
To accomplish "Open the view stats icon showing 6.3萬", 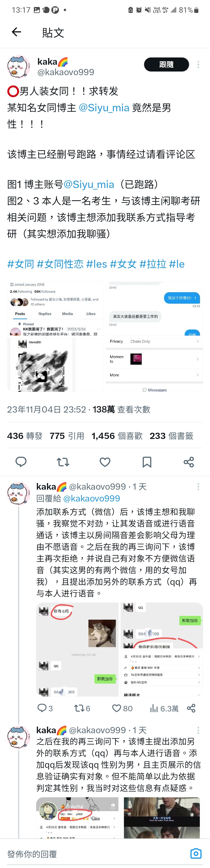I will [x=164, y=708].
